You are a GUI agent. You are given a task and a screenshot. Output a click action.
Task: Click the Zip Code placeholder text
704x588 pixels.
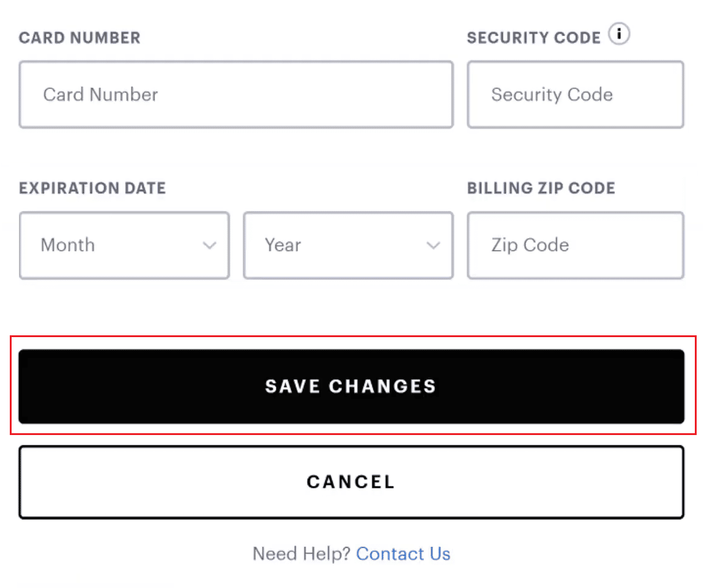530,245
